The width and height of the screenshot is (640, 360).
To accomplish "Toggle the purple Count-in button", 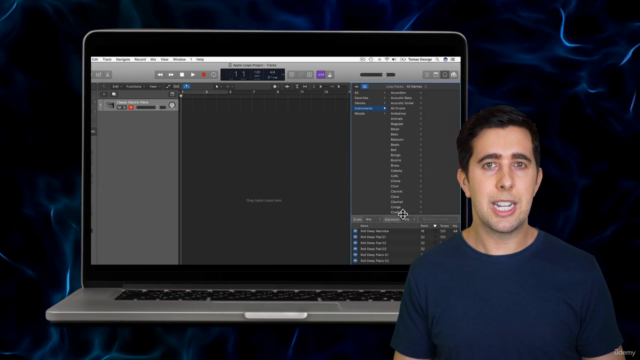I will coord(321,75).
